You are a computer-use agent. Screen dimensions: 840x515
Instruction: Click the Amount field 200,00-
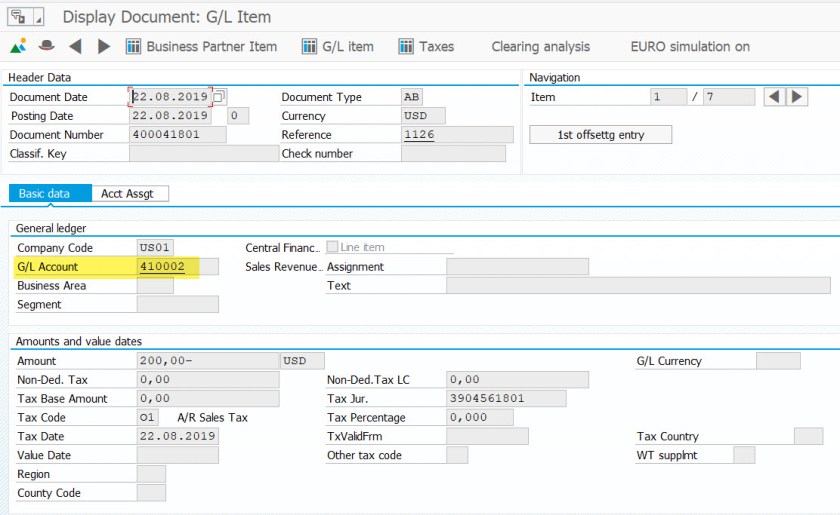[x=208, y=361]
